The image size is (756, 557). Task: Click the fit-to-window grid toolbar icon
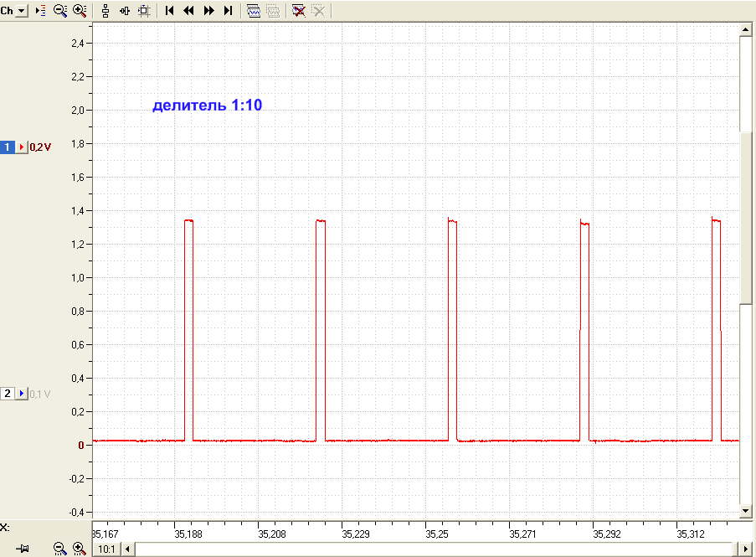(x=144, y=11)
